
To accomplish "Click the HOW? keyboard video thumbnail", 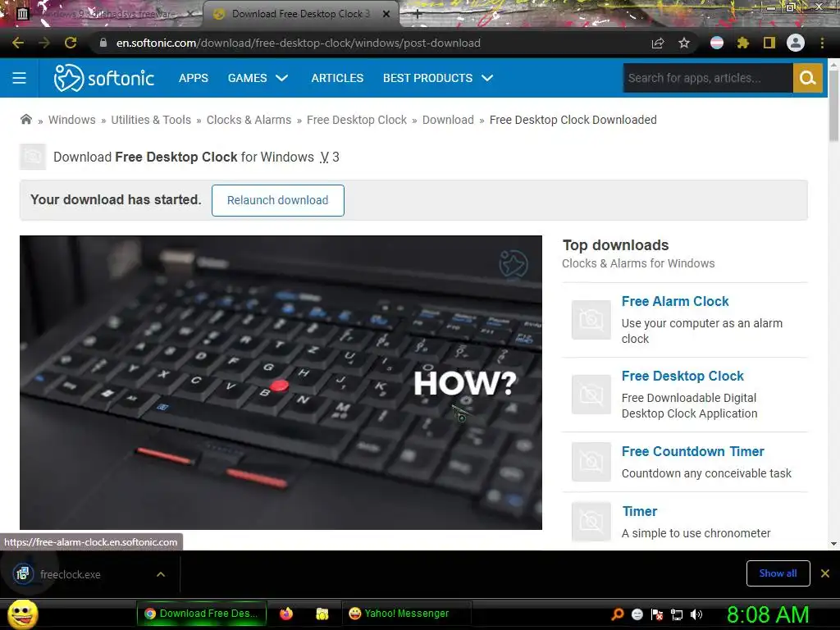I will [x=281, y=382].
